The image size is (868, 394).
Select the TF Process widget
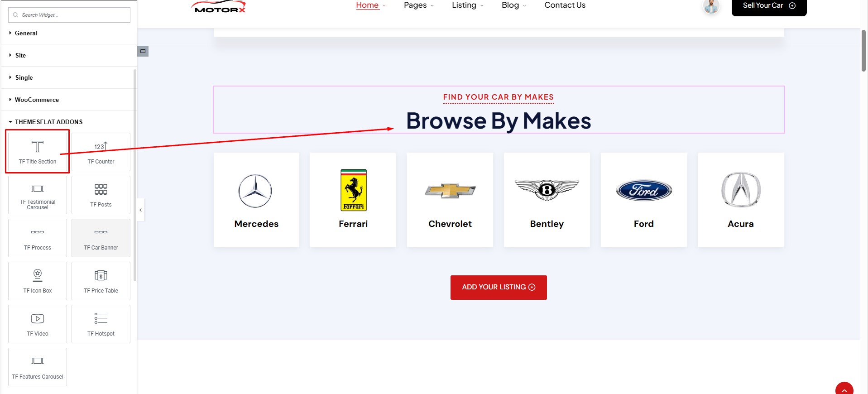[38, 238]
